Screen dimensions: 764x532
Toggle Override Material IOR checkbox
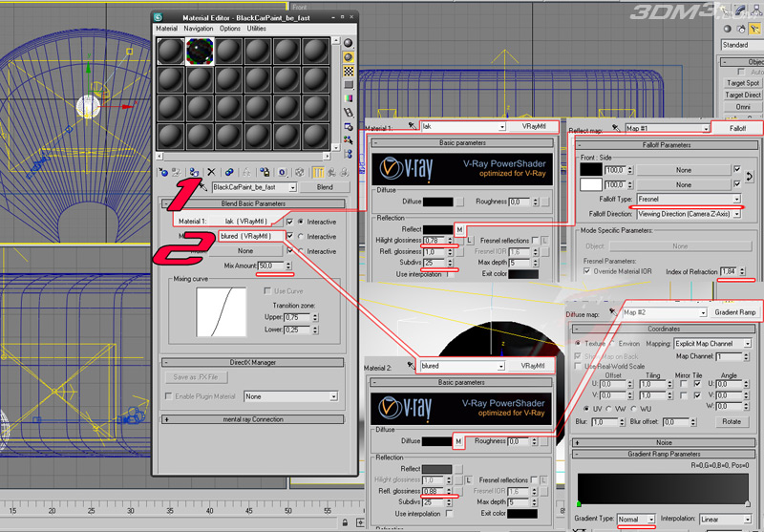pyautogui.click(x=584, y=271)
